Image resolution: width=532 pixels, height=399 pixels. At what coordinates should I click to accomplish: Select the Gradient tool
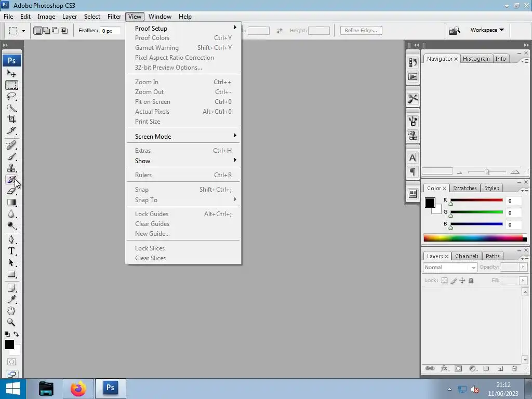click(11, 203)
